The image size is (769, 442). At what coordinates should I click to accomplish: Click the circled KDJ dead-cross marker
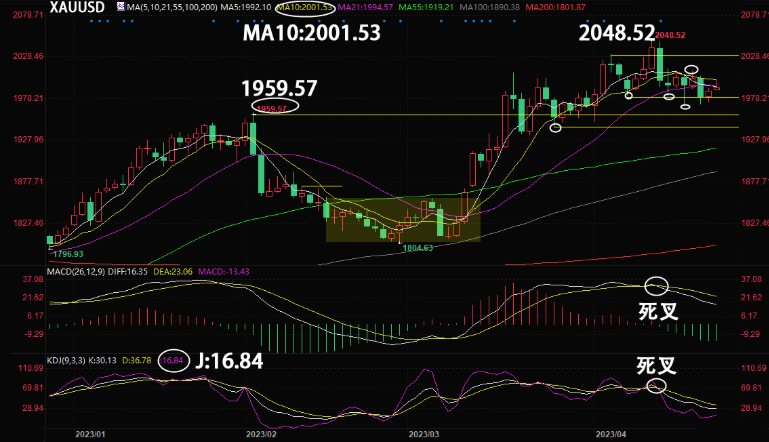click(656, 386)
